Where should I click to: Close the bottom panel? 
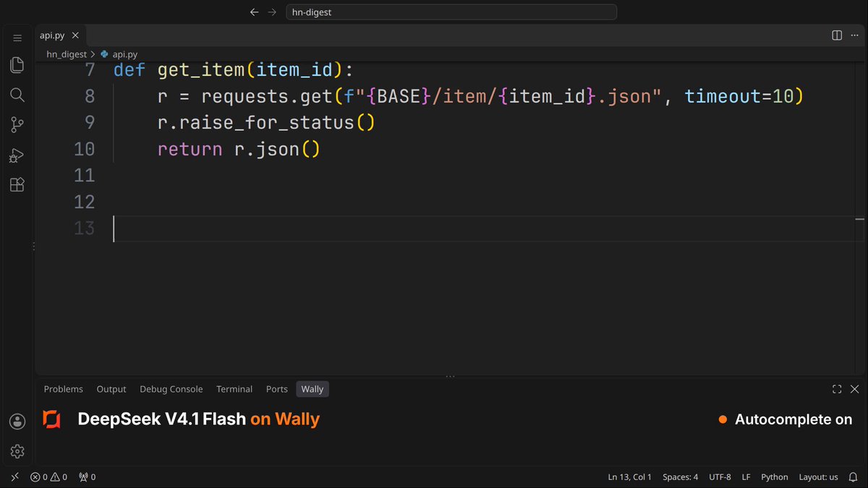855,389
